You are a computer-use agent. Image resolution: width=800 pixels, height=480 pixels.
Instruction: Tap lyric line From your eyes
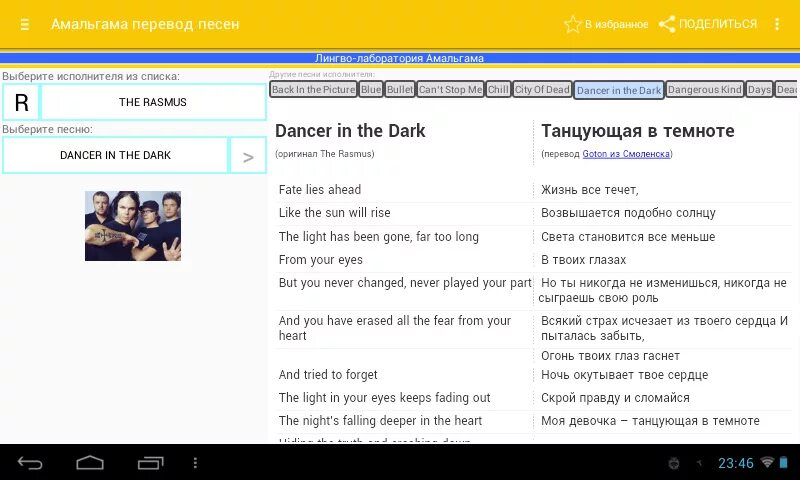[320, 260]
